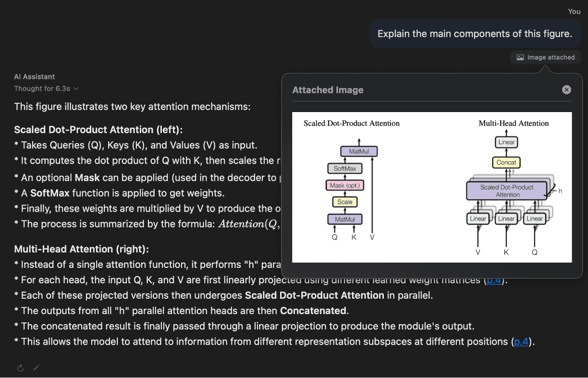Click the yellow Concat block

tap(506, 163)
